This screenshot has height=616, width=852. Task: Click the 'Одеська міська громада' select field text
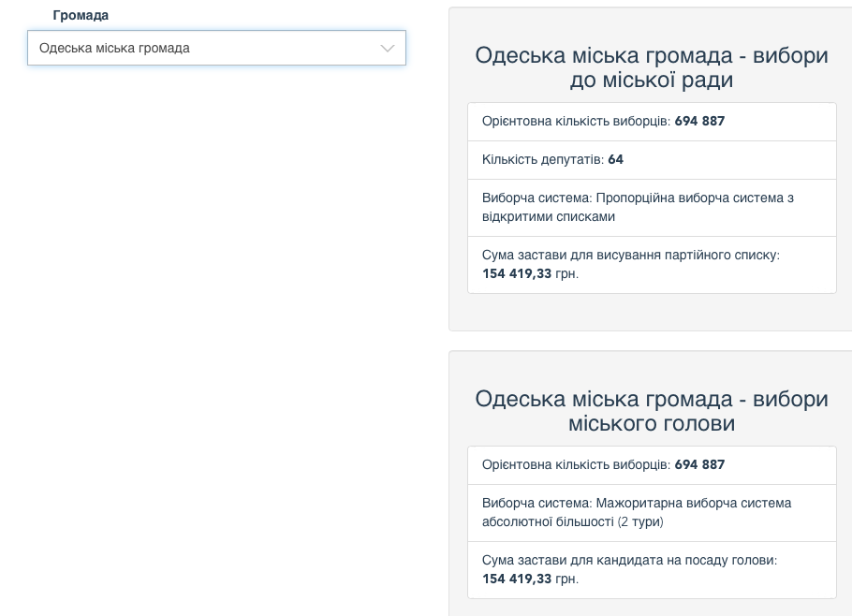(114, 49)
